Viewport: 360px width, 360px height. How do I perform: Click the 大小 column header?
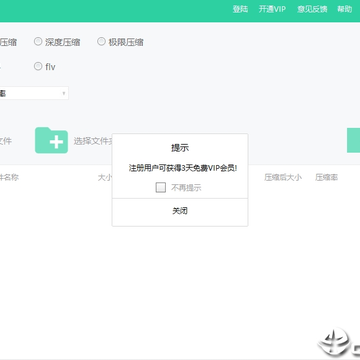pos(105,177)
